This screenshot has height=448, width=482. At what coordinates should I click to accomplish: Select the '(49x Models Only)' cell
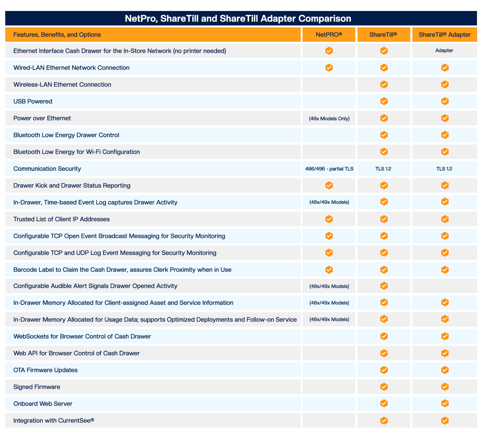coord(329,119)
